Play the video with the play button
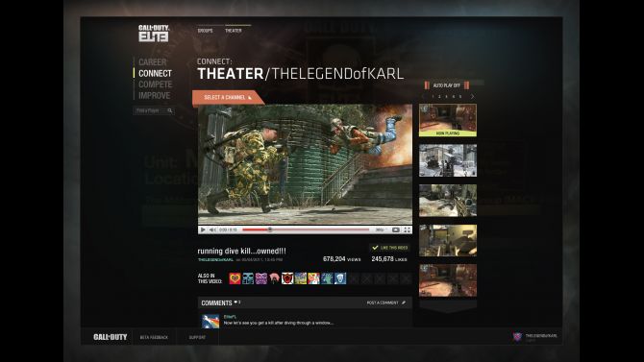This screenshot has width=644, height=362. tap(203, 229)
